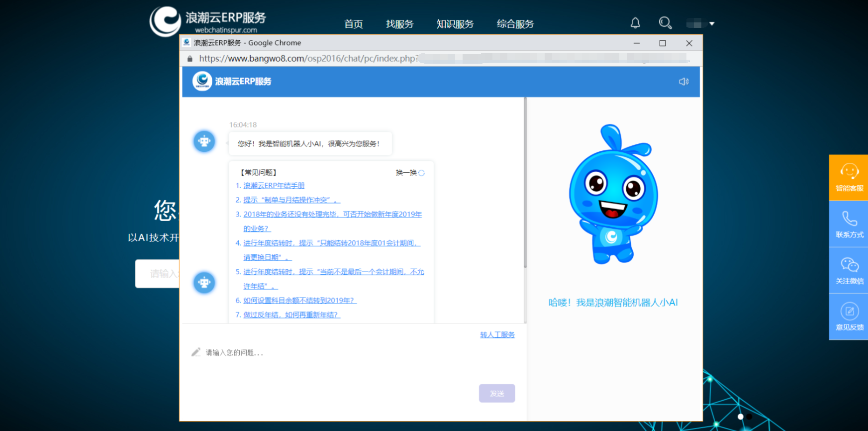
Task: Open the notification bell icon
Action: 635,23
